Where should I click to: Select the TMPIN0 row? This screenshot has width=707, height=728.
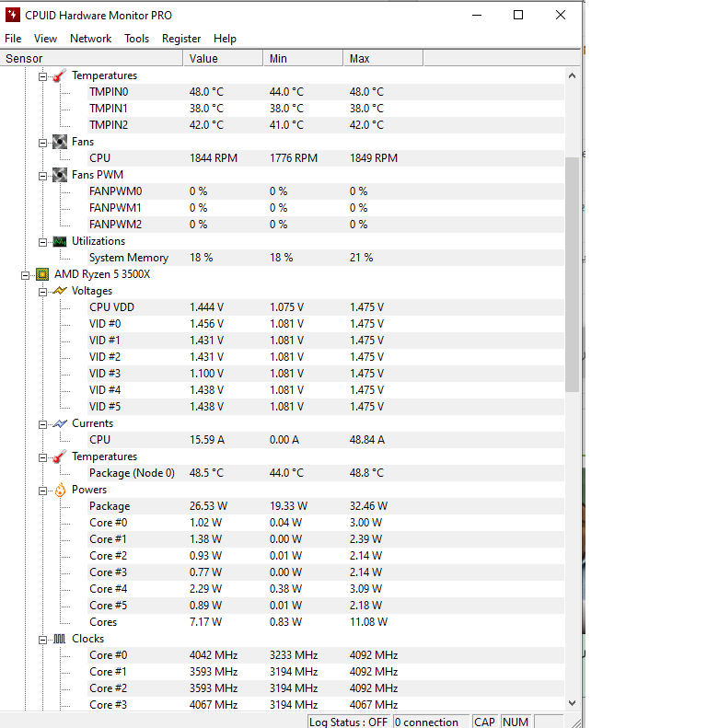[x=326, y=92]
